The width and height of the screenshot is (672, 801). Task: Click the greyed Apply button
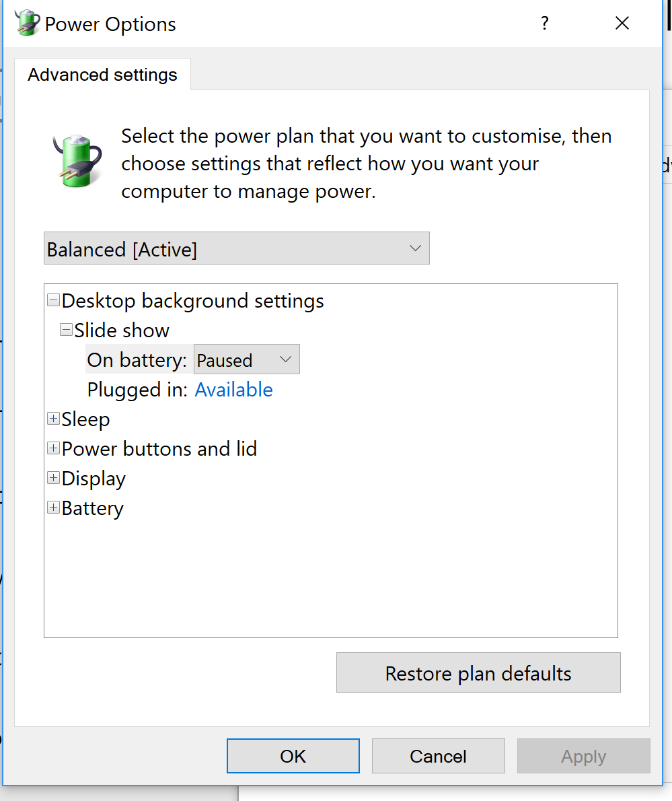[583, 755]
